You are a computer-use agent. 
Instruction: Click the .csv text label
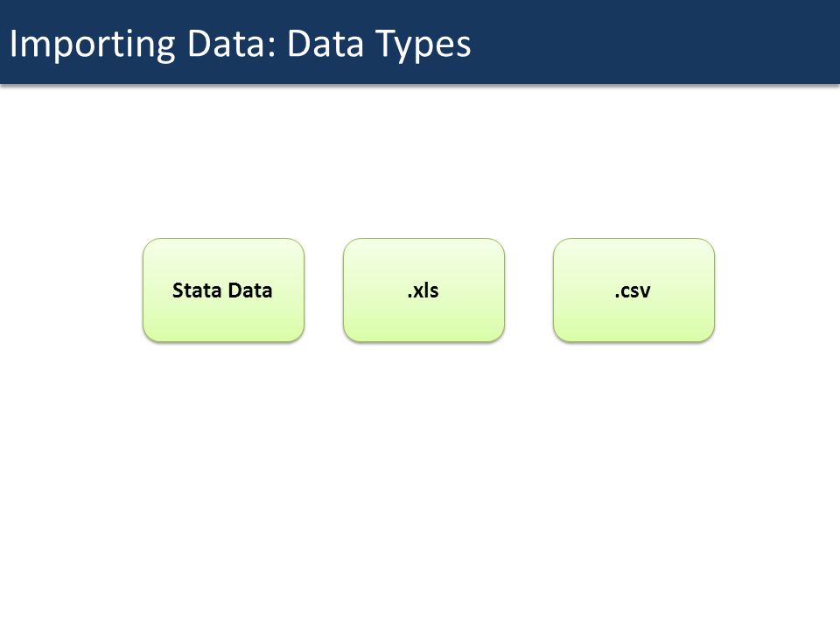tap(633, 290)
